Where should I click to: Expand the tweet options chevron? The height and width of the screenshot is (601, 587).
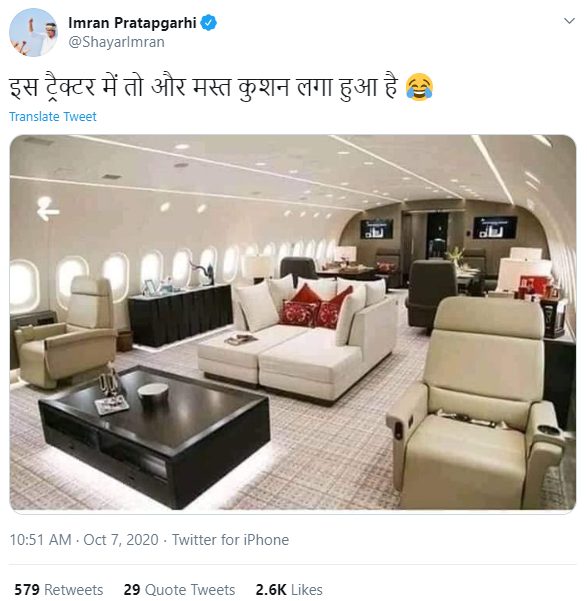[x=569, y=21]
